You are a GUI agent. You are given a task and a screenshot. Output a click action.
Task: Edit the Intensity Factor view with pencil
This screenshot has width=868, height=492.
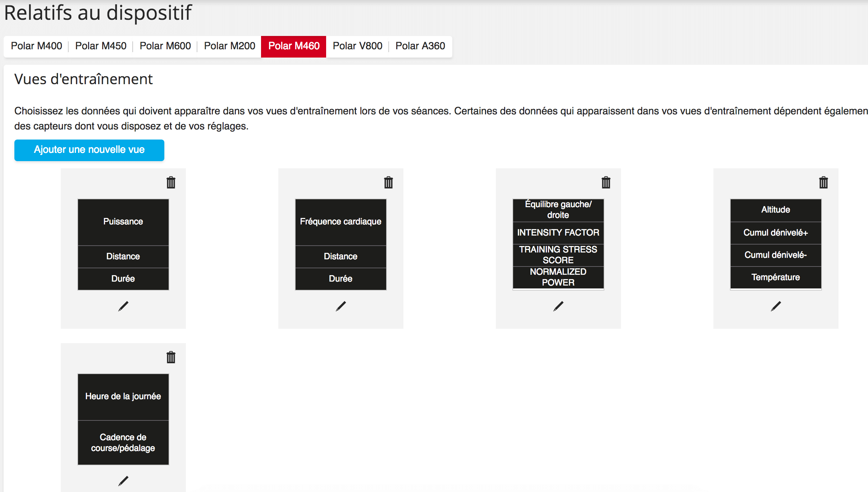click(558, 306)
